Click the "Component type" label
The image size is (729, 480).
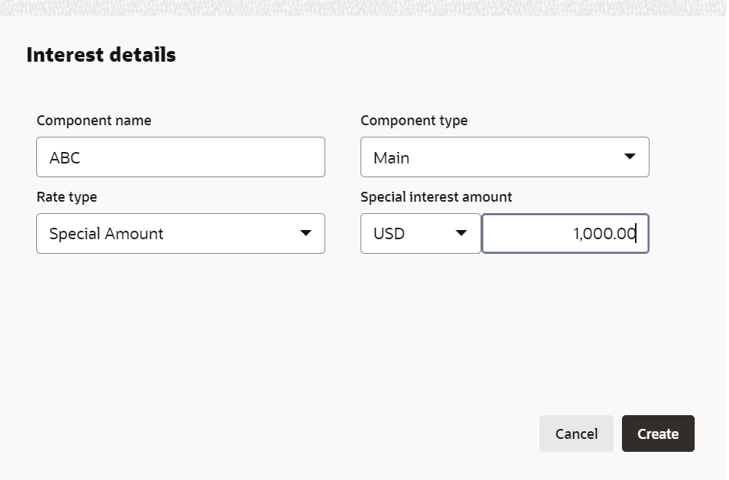click(414, 121)
